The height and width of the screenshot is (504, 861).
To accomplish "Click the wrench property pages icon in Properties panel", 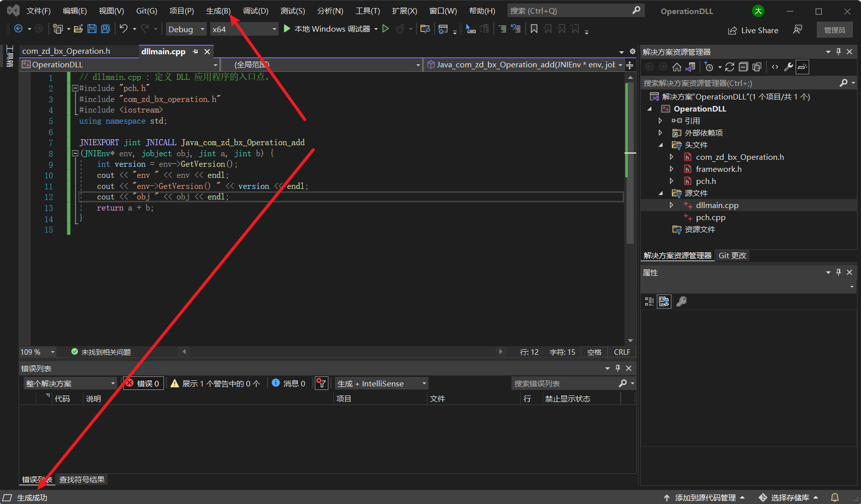I will point(681,301).
